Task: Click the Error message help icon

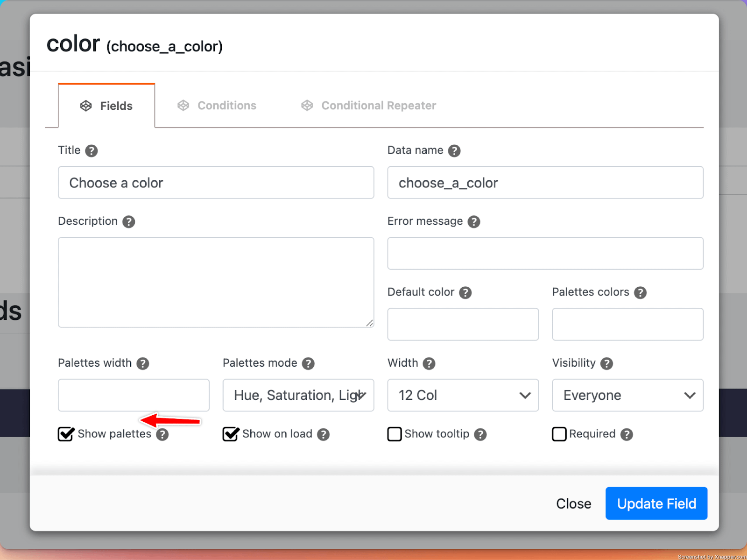Action: click(474, 222)
